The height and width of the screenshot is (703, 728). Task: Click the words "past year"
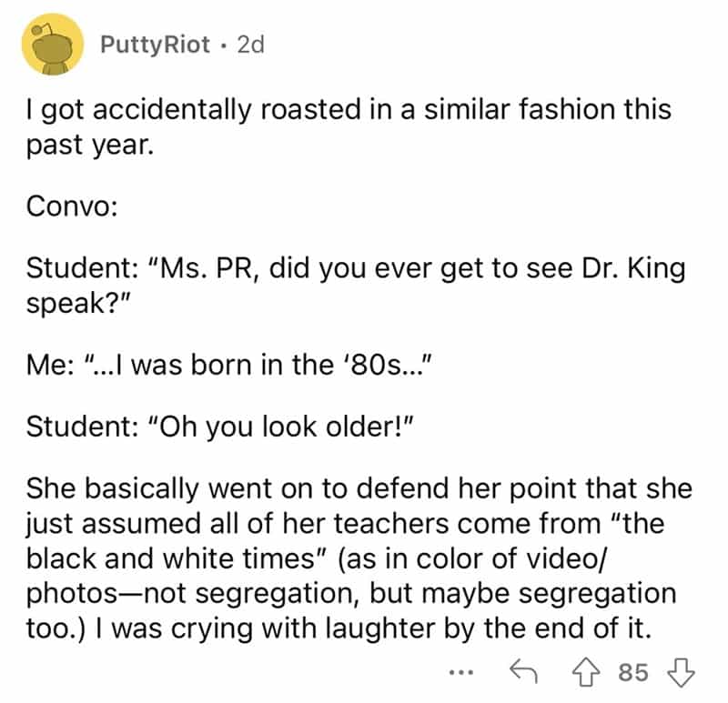point(88,145)
